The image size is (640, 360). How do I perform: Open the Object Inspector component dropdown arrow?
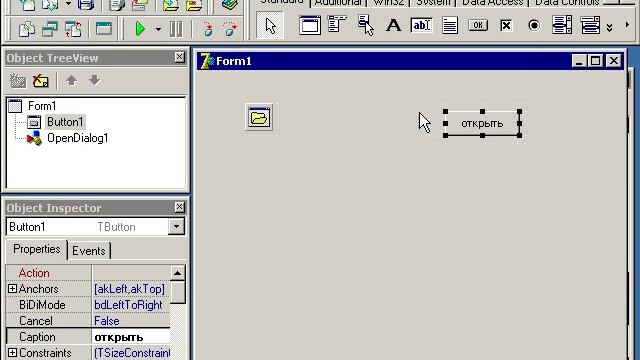(x=176, y=227)
